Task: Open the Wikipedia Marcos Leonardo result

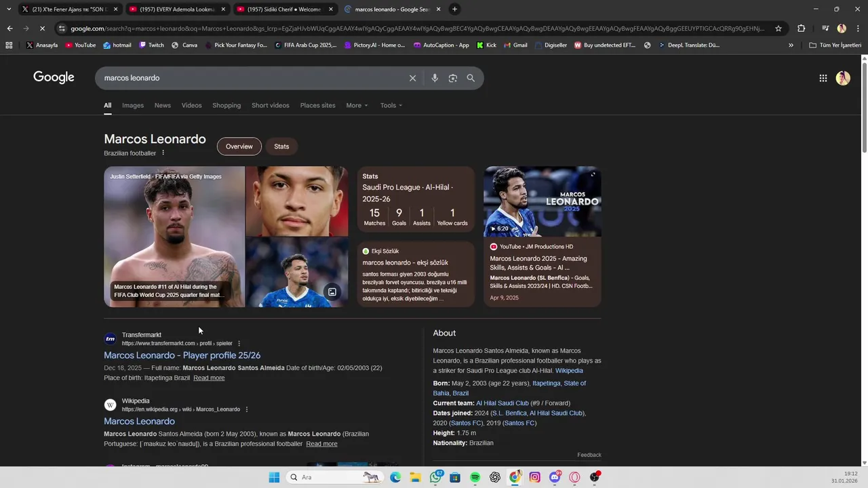Action: coord(139,421)
